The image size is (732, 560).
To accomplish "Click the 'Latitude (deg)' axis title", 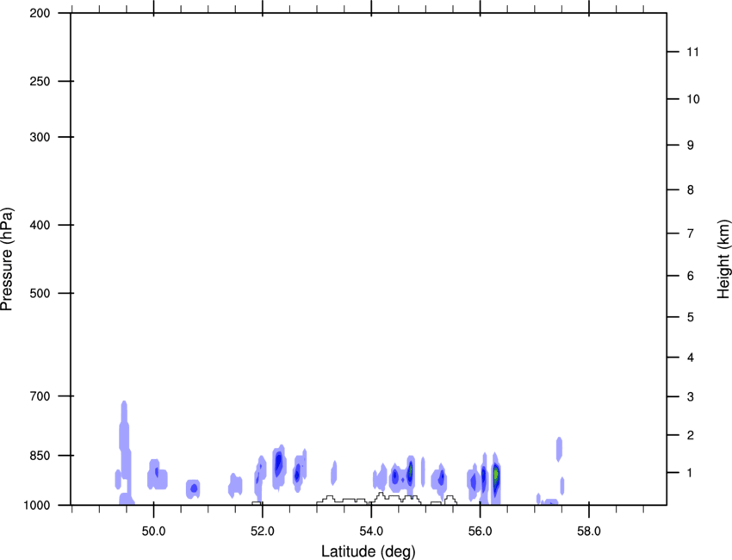I will click(x=368, y=551).
